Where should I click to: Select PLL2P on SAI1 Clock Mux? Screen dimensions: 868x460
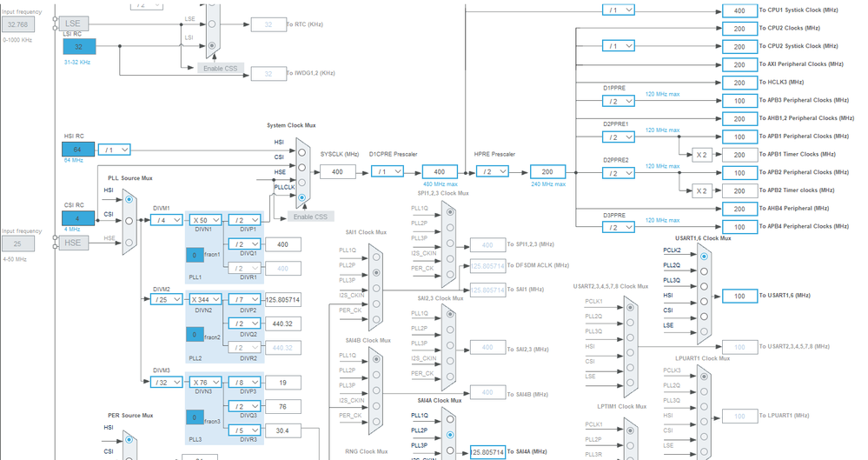coord(376,273)
